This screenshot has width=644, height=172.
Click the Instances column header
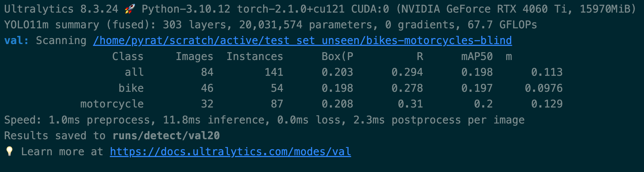pyautogui.click(x=255, y=56)
